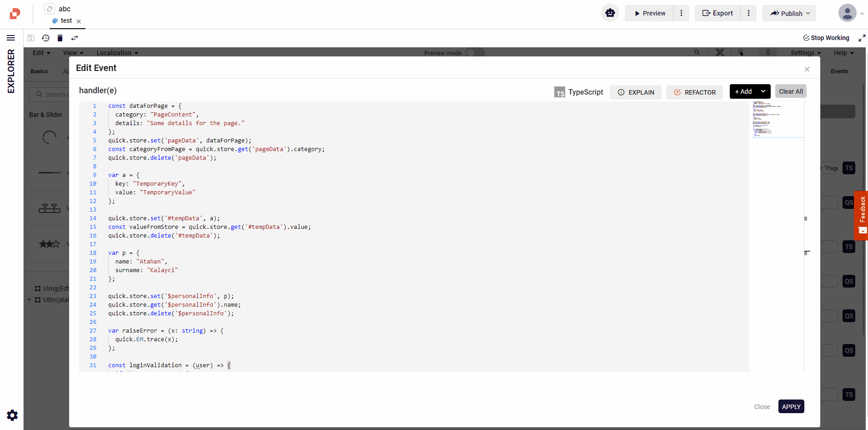
Task: Click the swap arrows icon
Action: (75, 38)
